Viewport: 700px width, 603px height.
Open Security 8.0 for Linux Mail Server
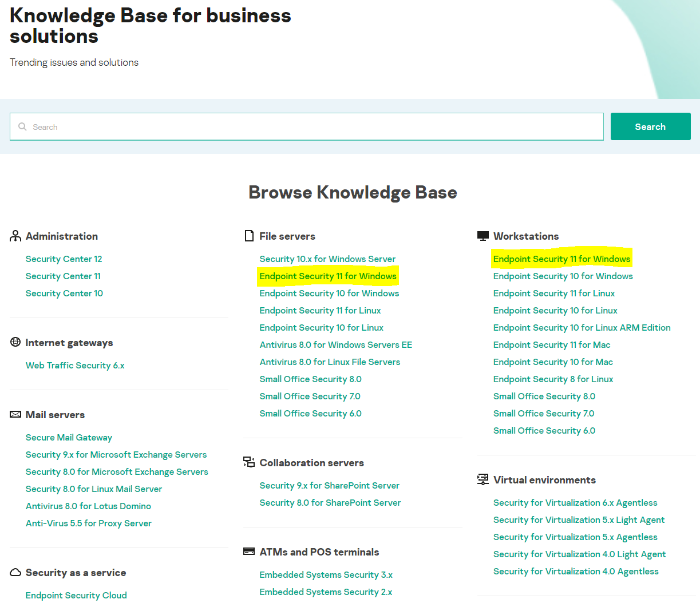[94, 489]
